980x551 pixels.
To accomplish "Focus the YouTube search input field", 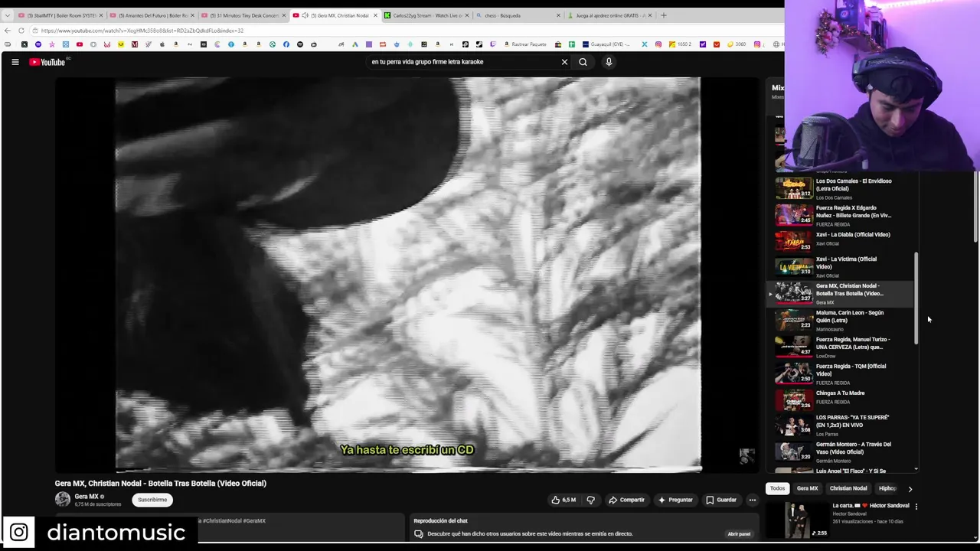I will tap(463, 62).
